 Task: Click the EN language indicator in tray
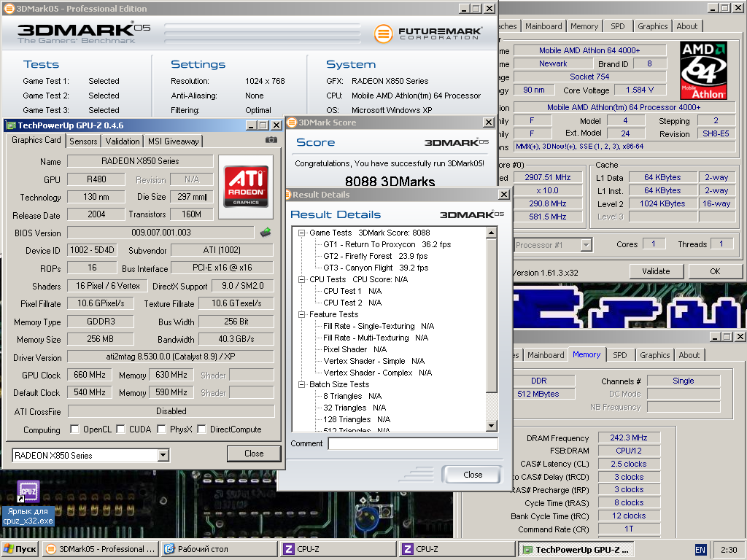click(700, 550)
